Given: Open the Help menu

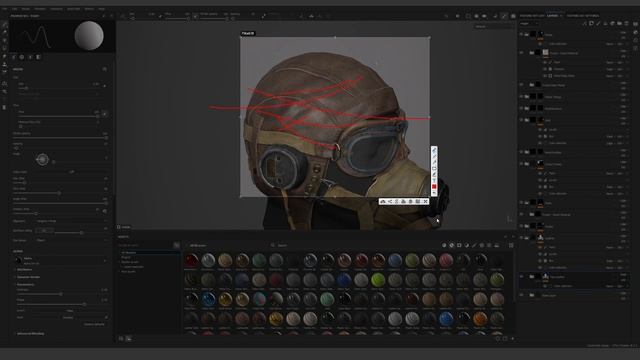Looking at the screenshot, I should coord(102,9).
